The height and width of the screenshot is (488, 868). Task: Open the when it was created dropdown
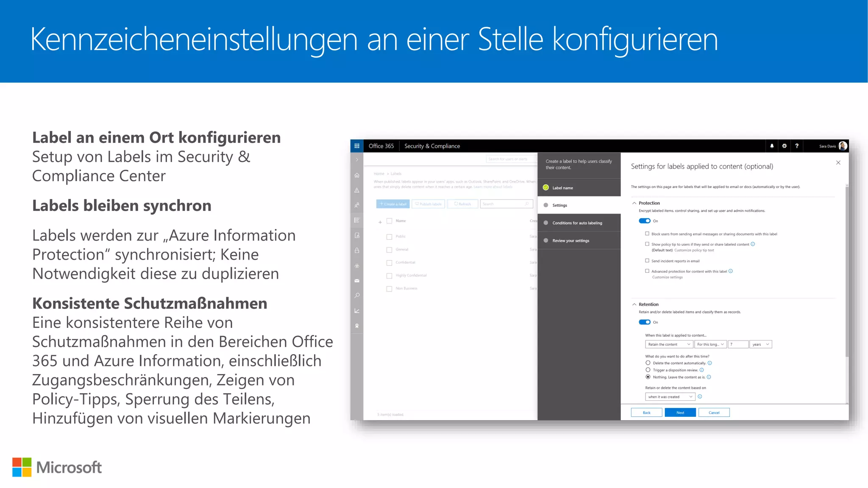[x=670, y=397]
